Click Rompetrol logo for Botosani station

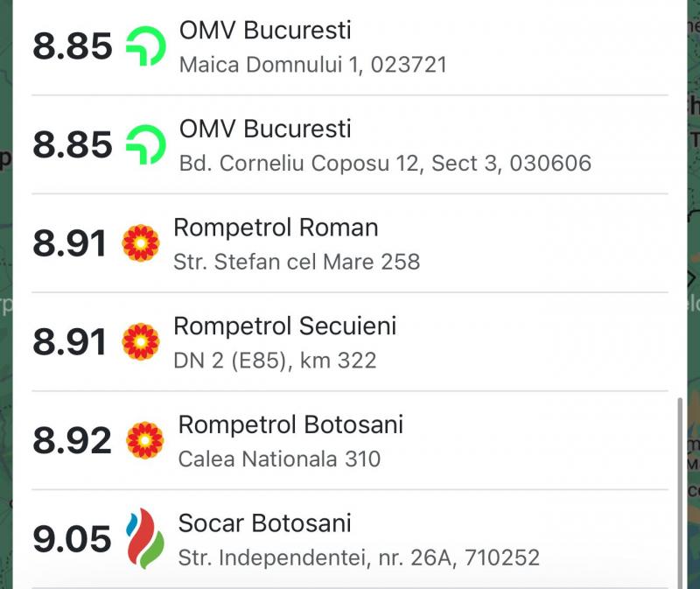(x=145, y=440)
